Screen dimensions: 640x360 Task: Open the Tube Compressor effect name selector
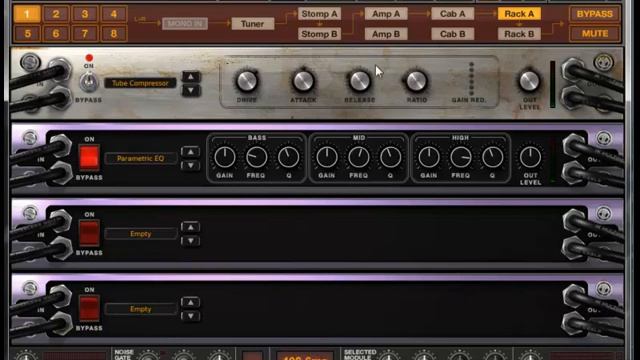pos(140,83)
